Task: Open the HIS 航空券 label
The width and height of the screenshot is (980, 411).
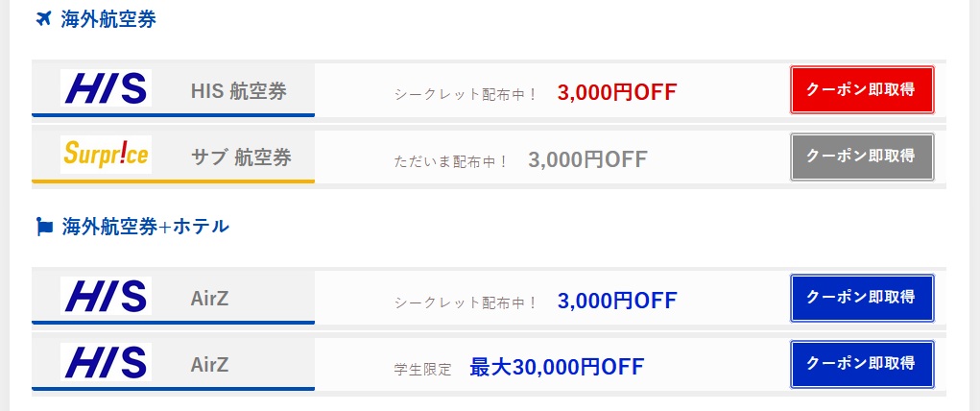Action: [x=239, y=91]
